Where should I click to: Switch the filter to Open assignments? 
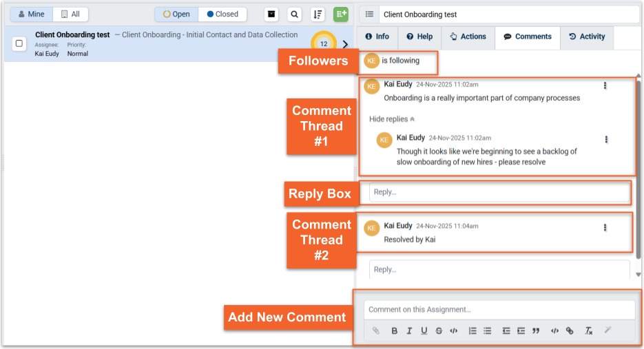click(176, 14)
